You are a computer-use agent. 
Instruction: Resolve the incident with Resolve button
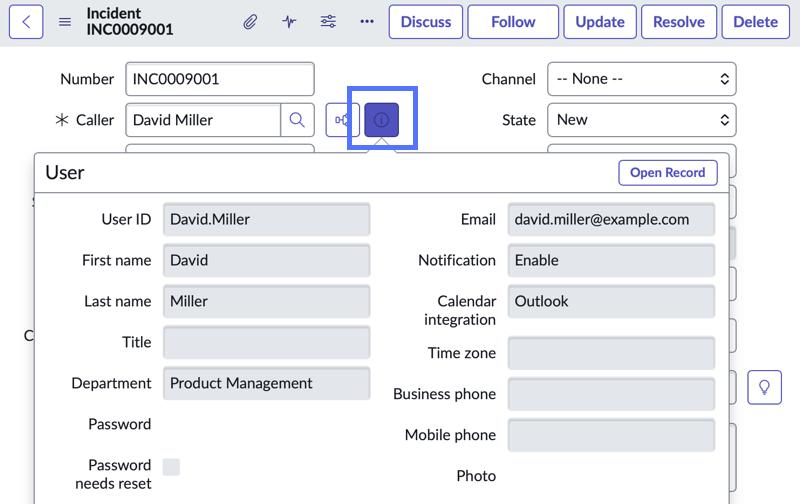coord(679,22)
